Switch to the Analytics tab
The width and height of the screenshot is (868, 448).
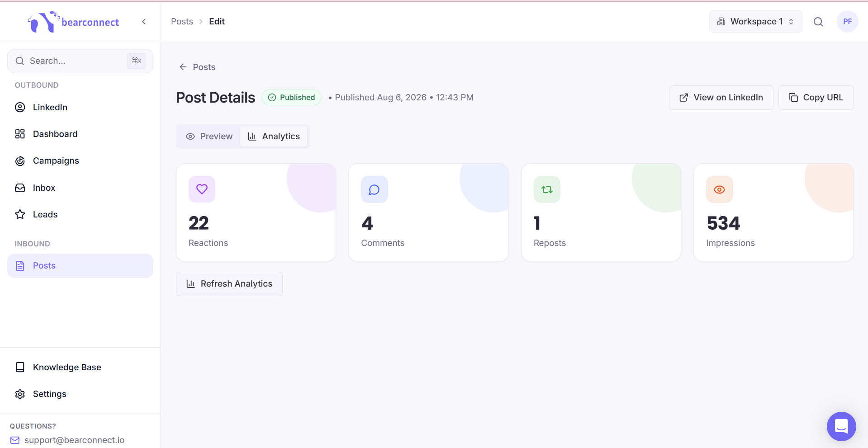tap(274, 137)
